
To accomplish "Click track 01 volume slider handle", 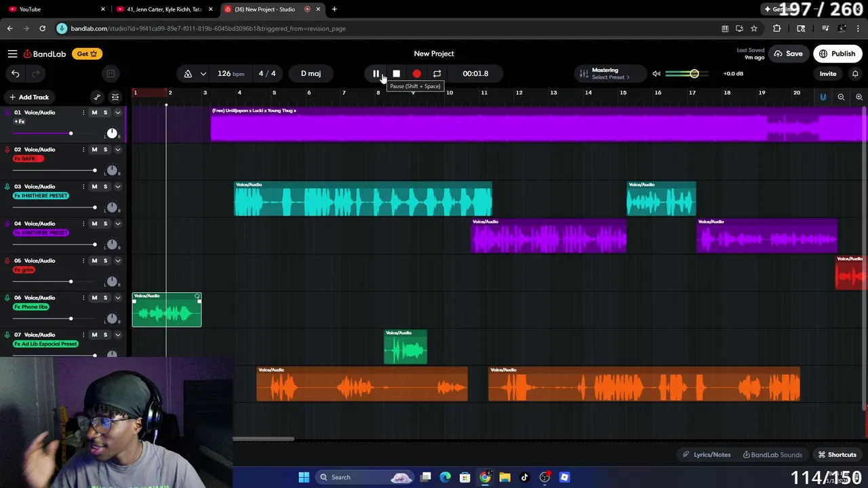I will (71, 134).
